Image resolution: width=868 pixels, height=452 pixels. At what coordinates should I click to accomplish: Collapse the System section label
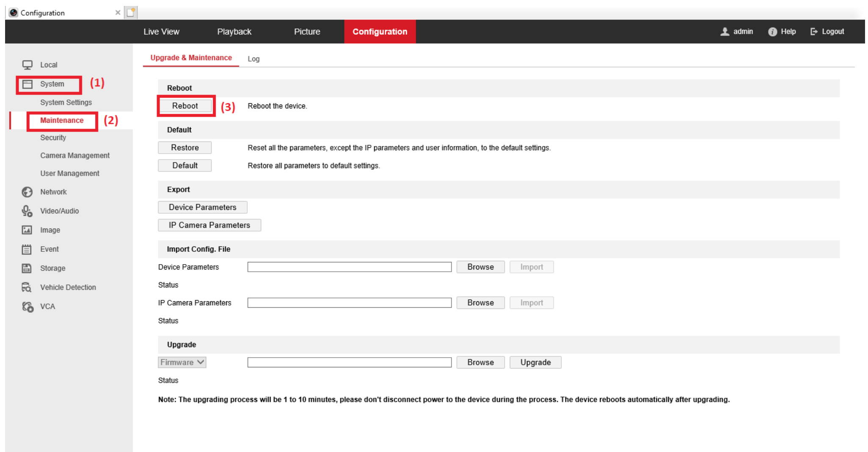[x=52, y=84]
